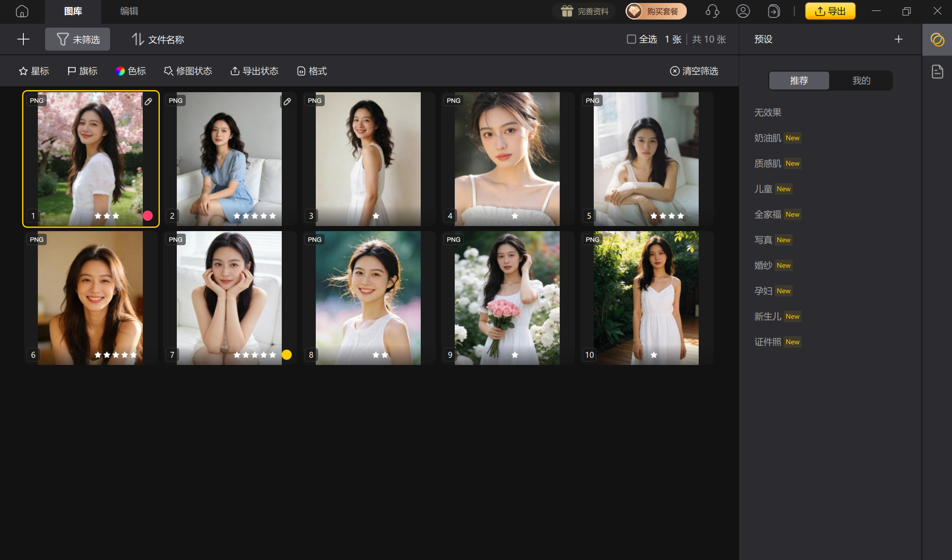Click the edit pencil icon on photo 2
The width and height of the screenshot is (952, 560).
click(287, 102)
